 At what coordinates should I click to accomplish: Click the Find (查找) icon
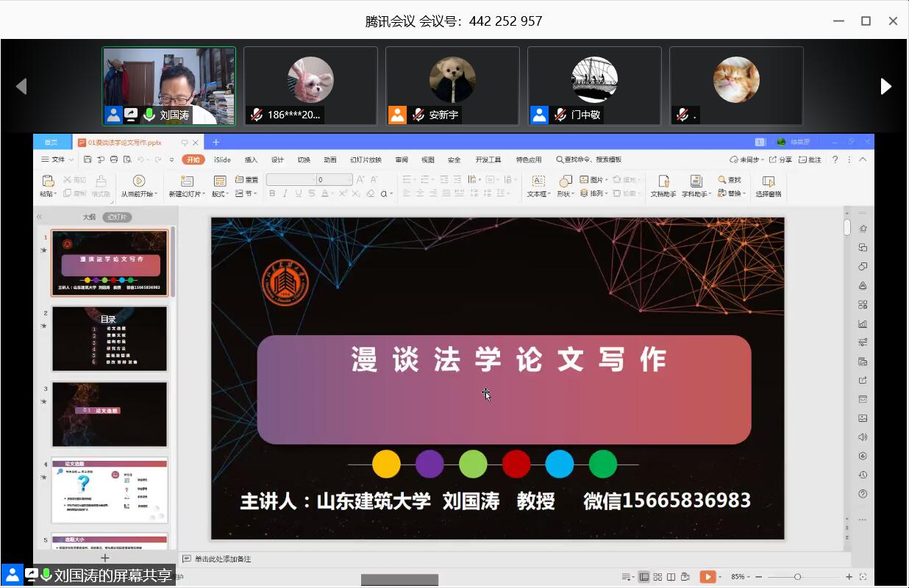[x=730, y=179]
